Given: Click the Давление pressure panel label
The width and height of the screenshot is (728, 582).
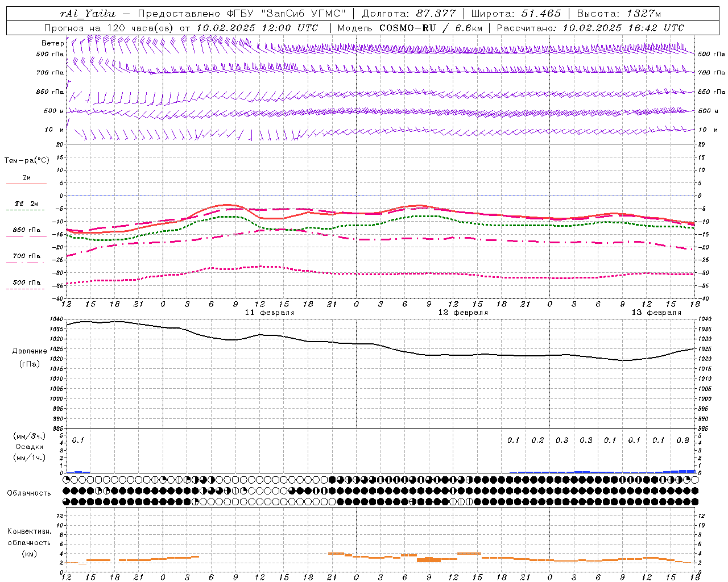Looking at the screenshot, I should tap(30, 351).
